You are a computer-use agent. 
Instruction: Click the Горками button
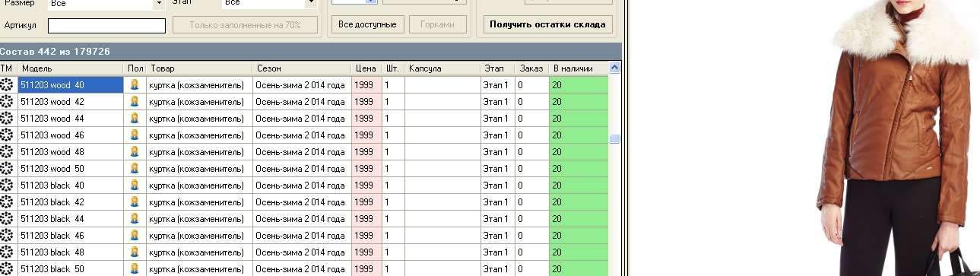[x=438, y=24]
